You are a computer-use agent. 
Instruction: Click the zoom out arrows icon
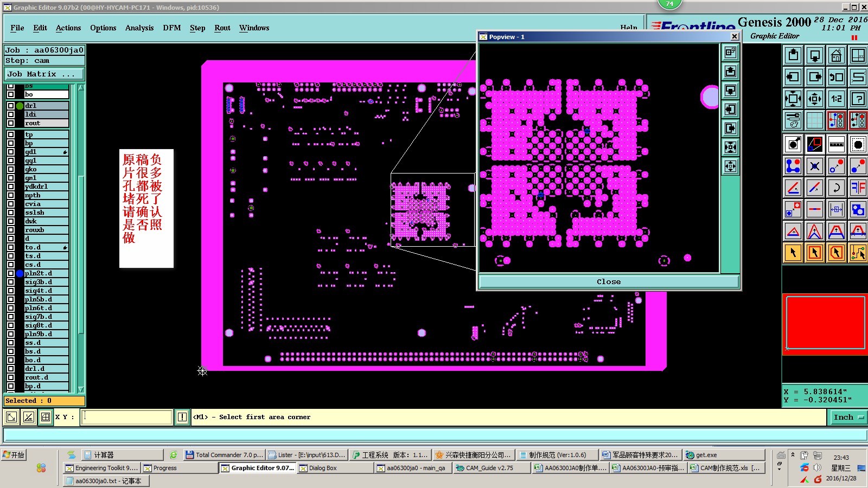tap(815, 99)
